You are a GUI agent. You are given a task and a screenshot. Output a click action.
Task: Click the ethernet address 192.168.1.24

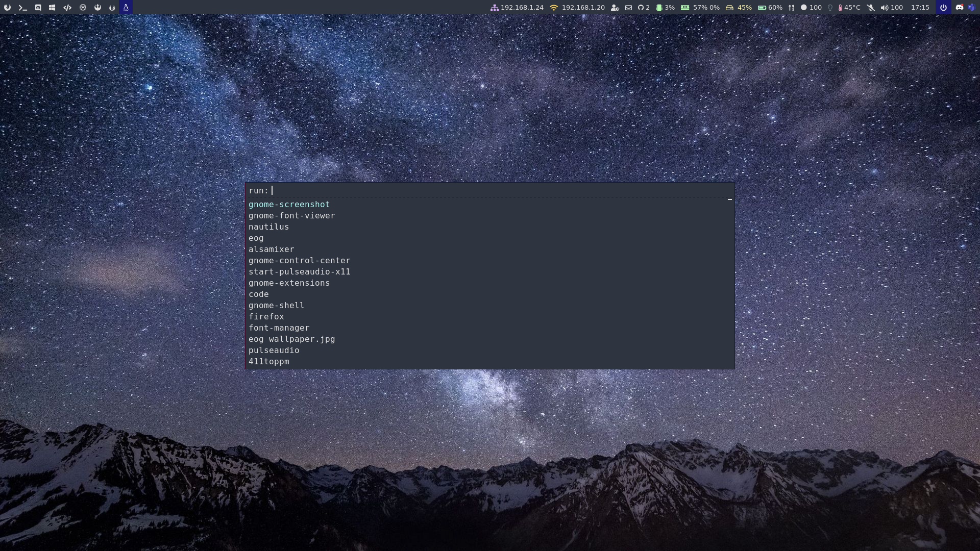pyautogui.click(x=522, y=8)
